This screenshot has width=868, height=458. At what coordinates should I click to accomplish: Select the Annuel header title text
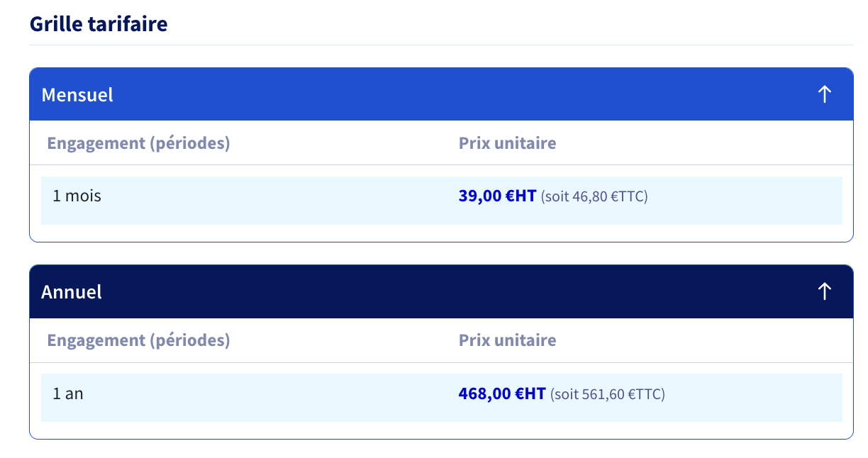pos(72,291)
